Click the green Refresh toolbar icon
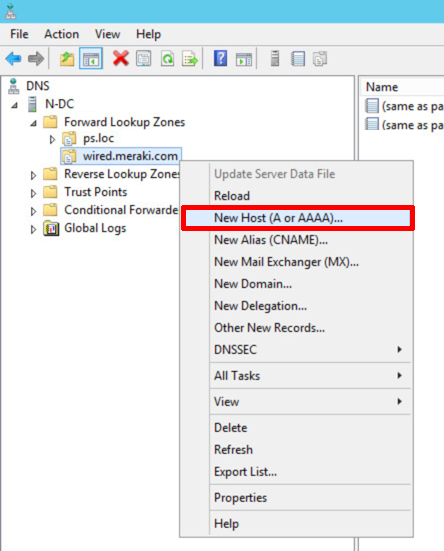 (167, 59)
